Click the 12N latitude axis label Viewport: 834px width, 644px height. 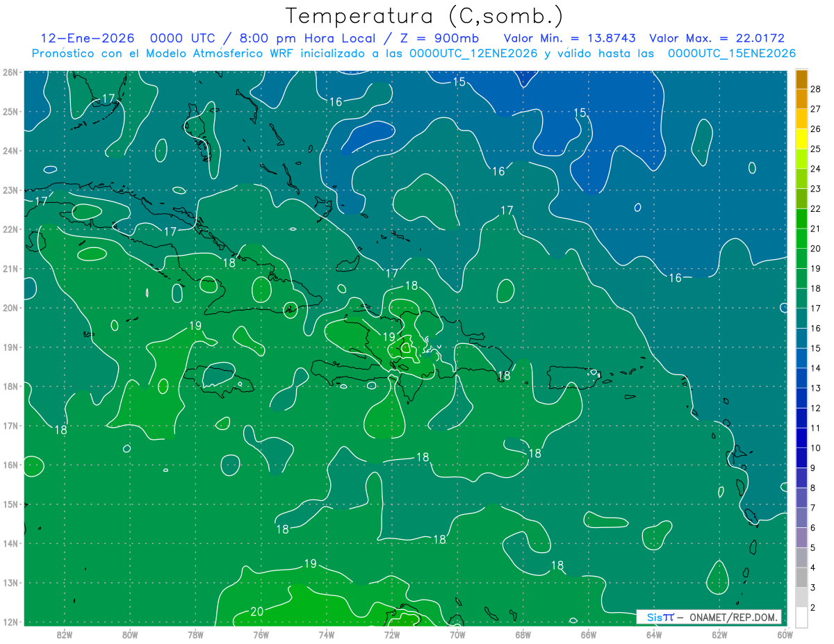point(10,622)
